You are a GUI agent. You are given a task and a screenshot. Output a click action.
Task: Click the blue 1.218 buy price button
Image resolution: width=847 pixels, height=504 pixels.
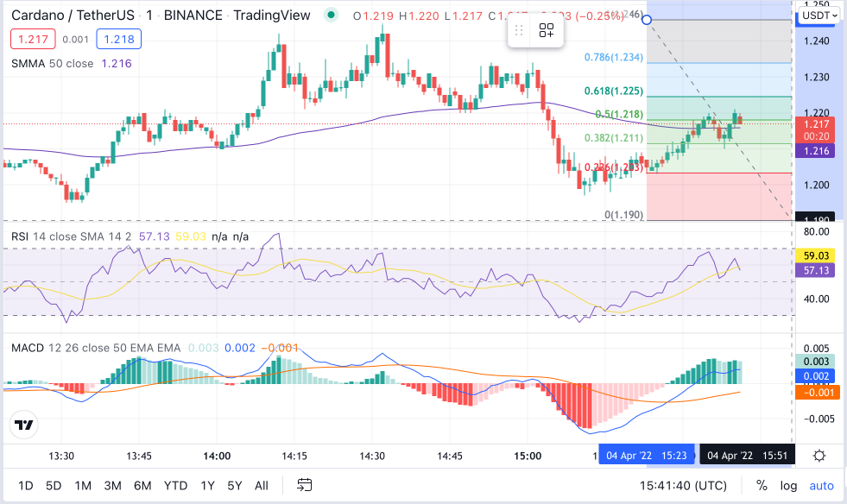119,39
